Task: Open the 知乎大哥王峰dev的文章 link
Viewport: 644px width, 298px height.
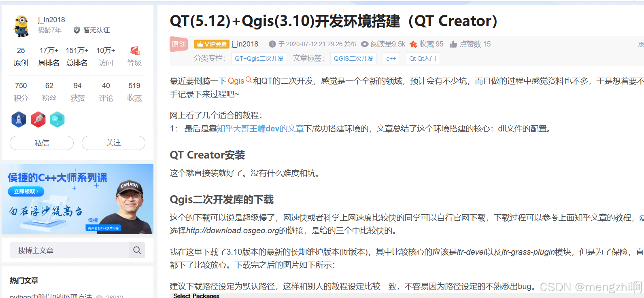Action: (260, 129)
